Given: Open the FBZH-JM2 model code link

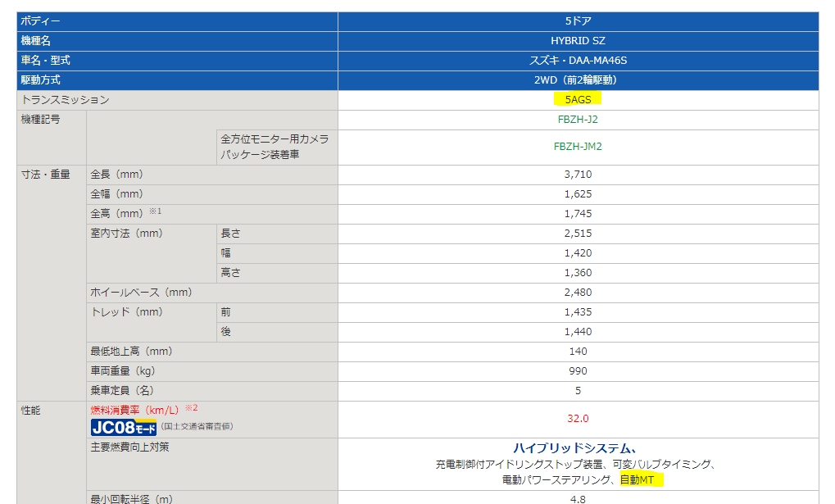Looking at the screenshot, I should (578, 147).
